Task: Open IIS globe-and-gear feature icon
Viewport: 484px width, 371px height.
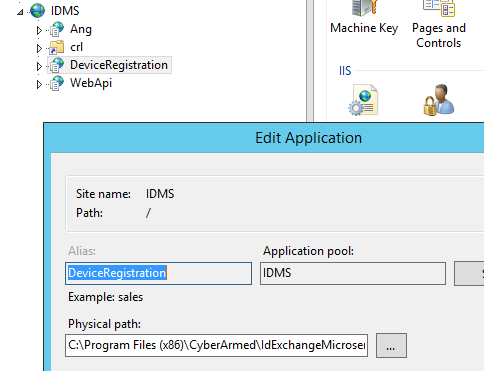Action: [363, 100]
